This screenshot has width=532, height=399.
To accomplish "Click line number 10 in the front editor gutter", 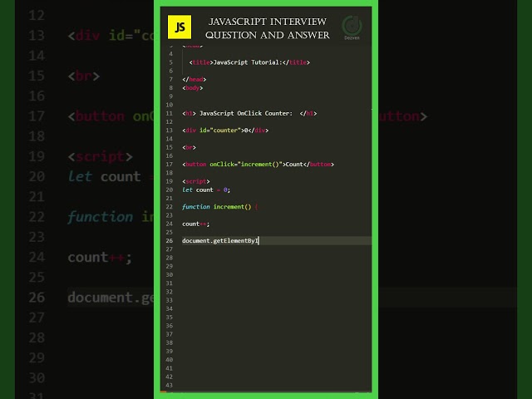I will tap(170, 105).
